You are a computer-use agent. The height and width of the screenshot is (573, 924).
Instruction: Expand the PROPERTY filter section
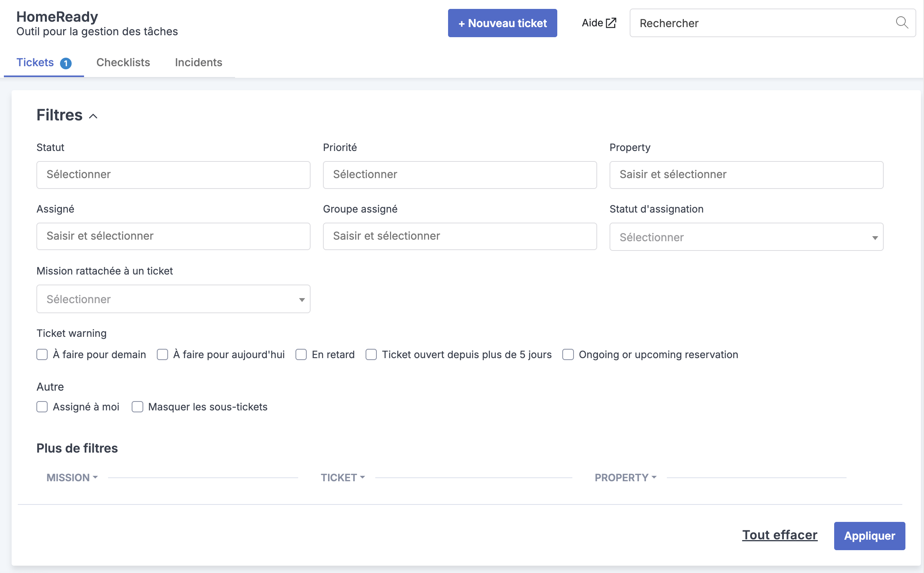tap(625, 477)
